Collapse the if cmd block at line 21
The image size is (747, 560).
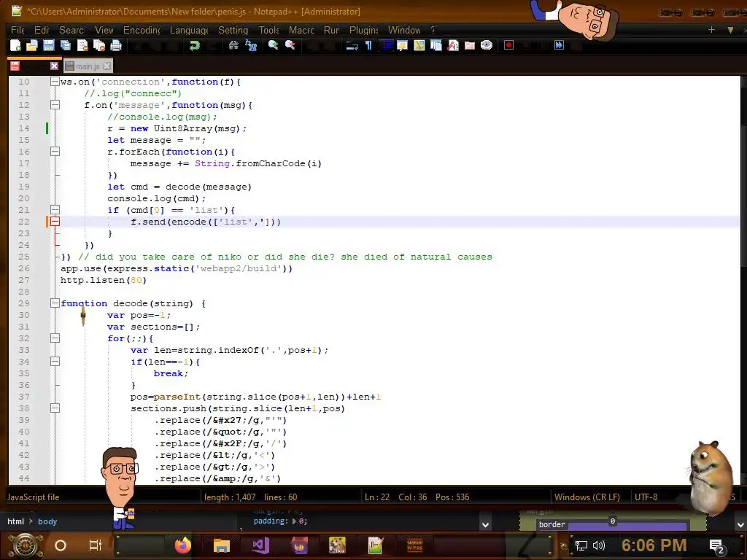(55, 210)
